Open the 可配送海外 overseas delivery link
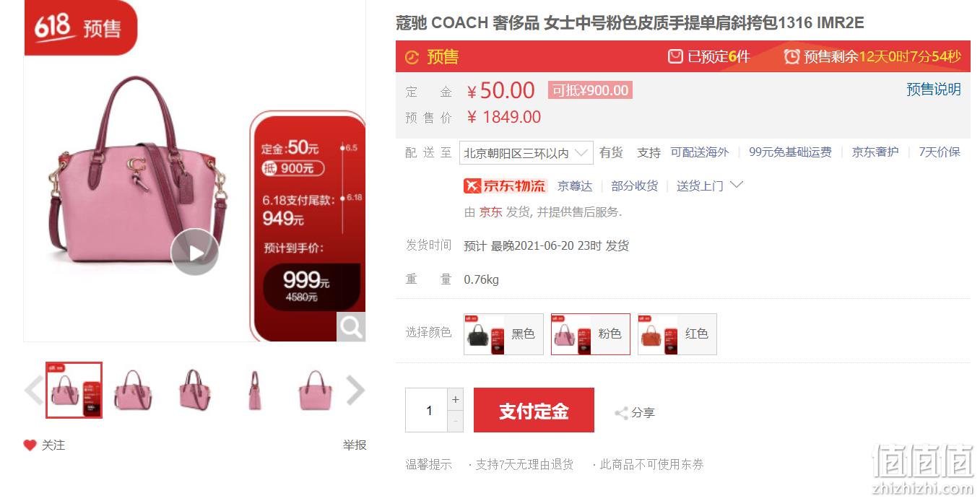This screenshot has width=980, height=501. [700, 152]
